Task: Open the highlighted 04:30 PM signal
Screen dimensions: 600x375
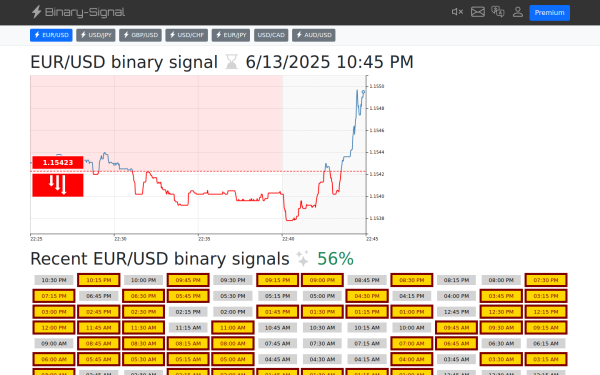Action: click(367, 296)
